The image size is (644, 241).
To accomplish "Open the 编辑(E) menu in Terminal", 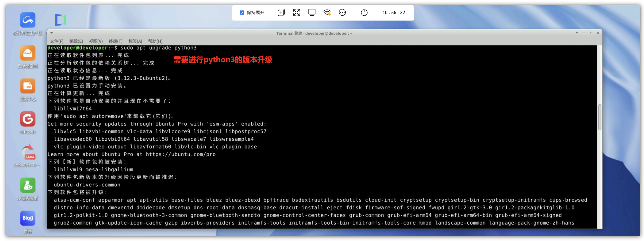I will coord(76,41).
